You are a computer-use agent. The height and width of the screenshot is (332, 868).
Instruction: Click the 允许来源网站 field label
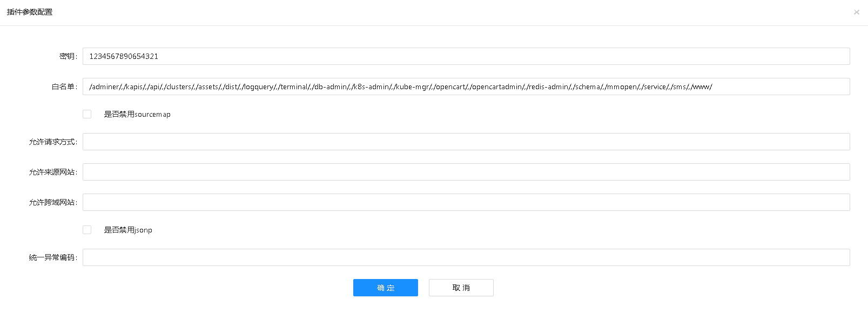tap(53, 172)
